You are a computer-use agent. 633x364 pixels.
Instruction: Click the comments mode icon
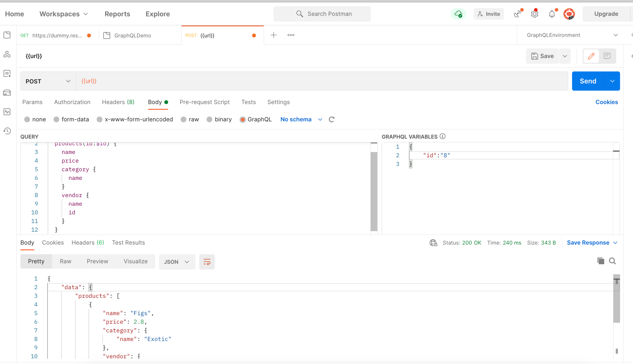click(x=607, y=56)
